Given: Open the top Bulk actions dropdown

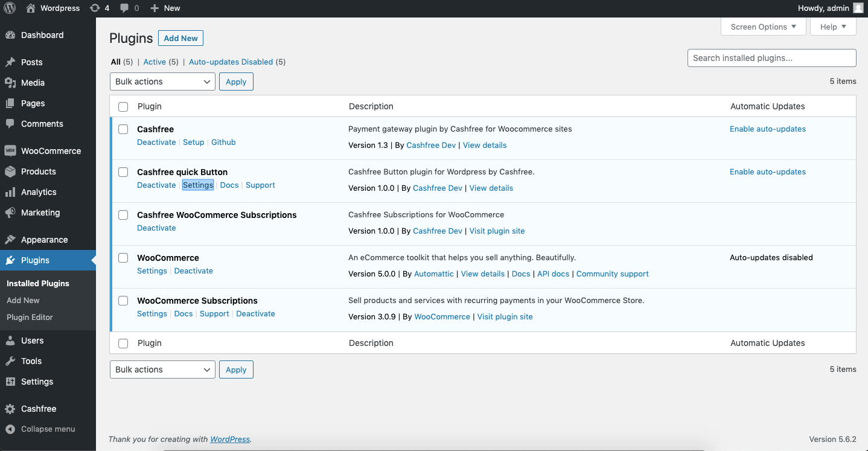Looking at the screenshot, I should (162, 82).
